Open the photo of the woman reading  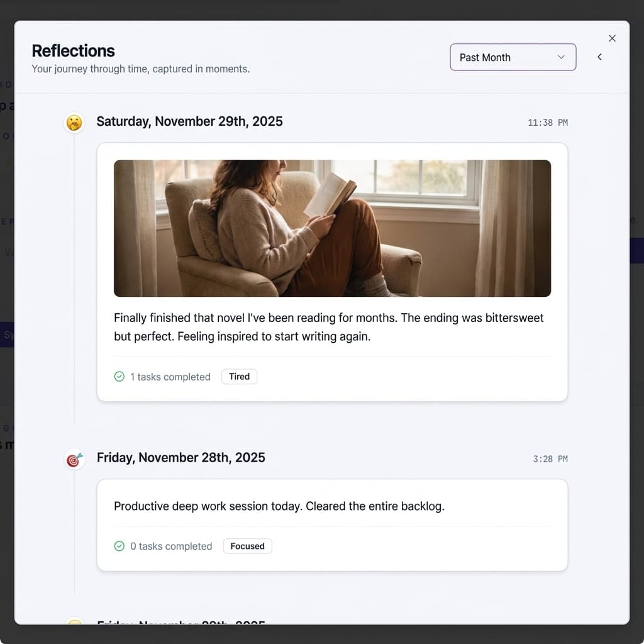tap(332, 228)
